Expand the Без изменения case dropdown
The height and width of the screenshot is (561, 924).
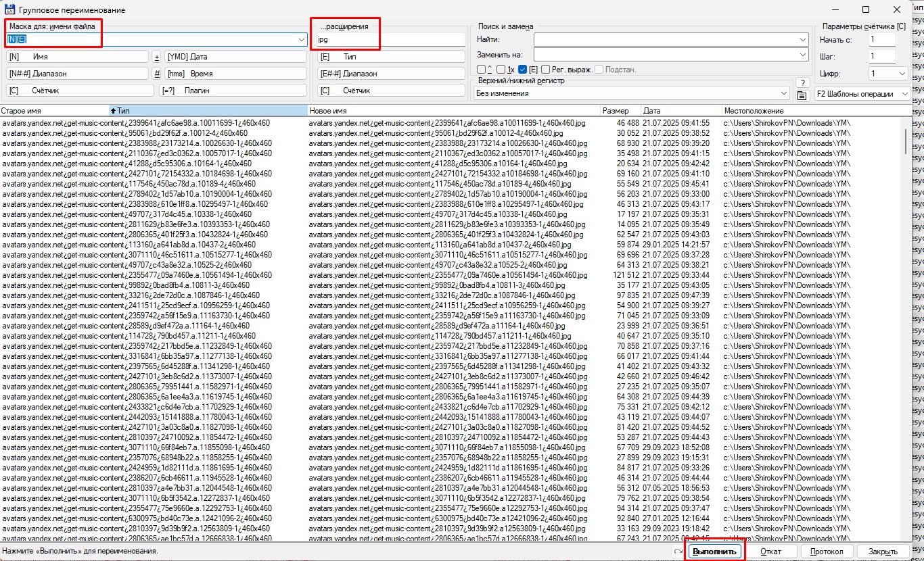point(784,93)
